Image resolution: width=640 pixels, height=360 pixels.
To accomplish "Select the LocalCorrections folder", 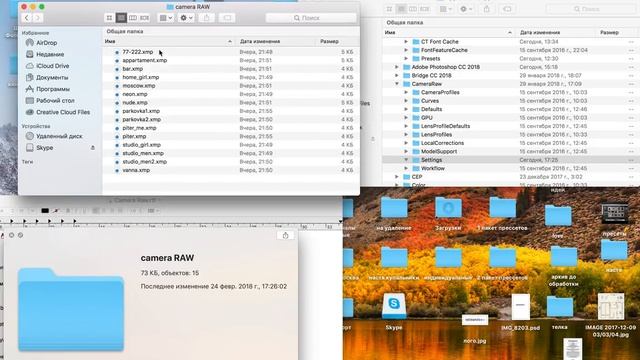I will click(x=442, y=143).
